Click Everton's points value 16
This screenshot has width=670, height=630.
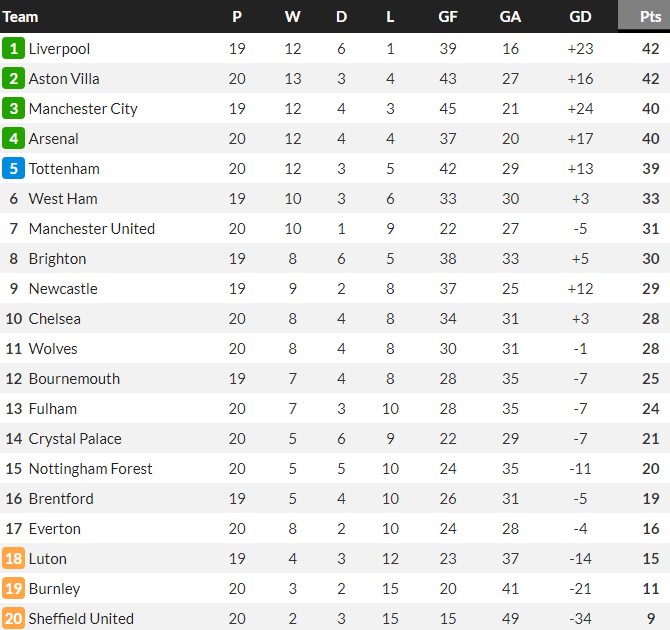(650, 529)
